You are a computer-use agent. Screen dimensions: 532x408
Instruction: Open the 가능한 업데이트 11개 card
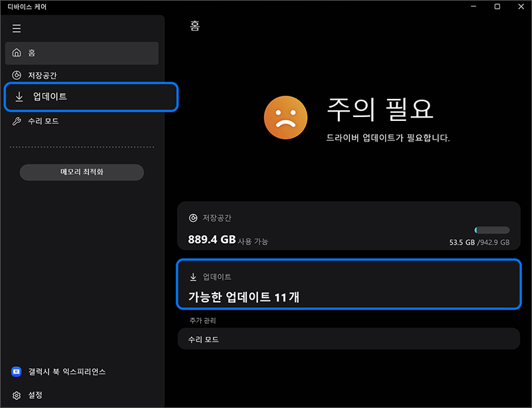[348, 286]
